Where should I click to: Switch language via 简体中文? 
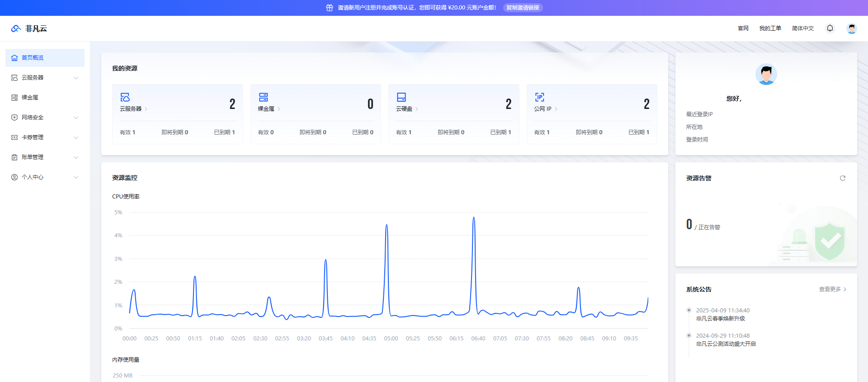tap(803, 28)
